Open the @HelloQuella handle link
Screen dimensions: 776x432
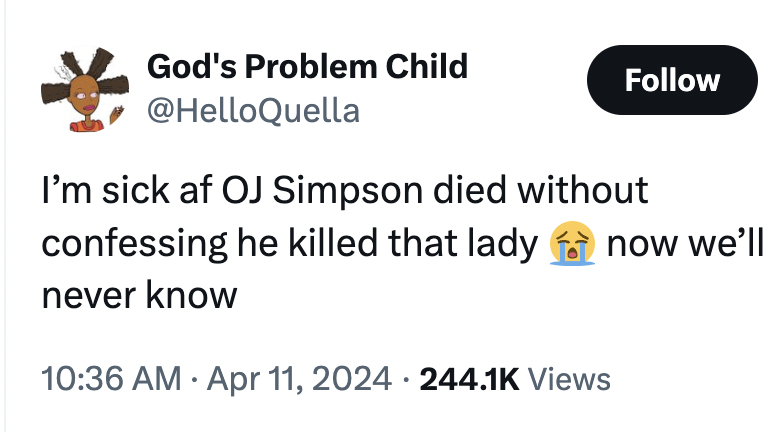coord(253,109)
